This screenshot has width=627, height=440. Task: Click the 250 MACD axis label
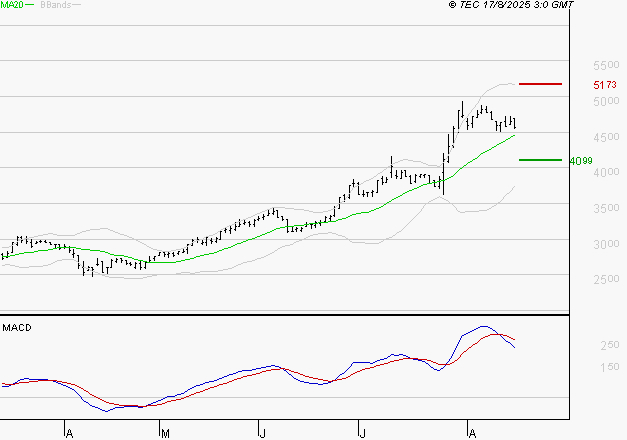[610, 345]
